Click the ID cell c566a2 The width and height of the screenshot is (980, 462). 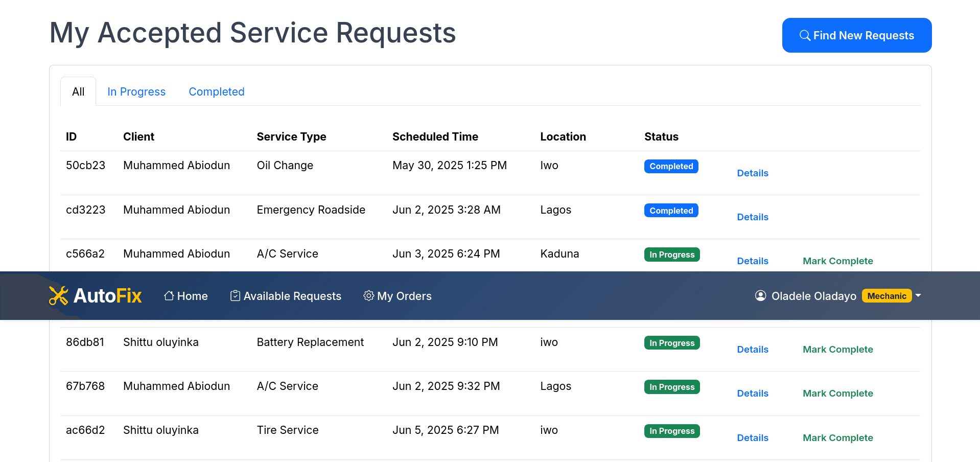pos(85,254)
